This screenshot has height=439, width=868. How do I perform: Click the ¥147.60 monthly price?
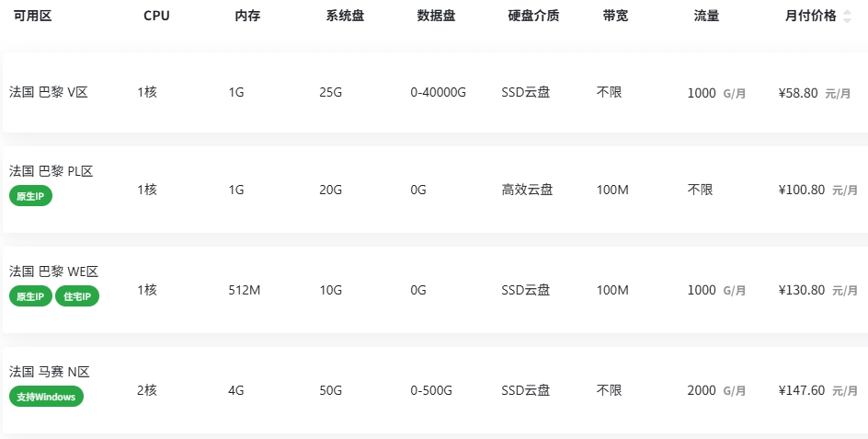click(801, 390)
